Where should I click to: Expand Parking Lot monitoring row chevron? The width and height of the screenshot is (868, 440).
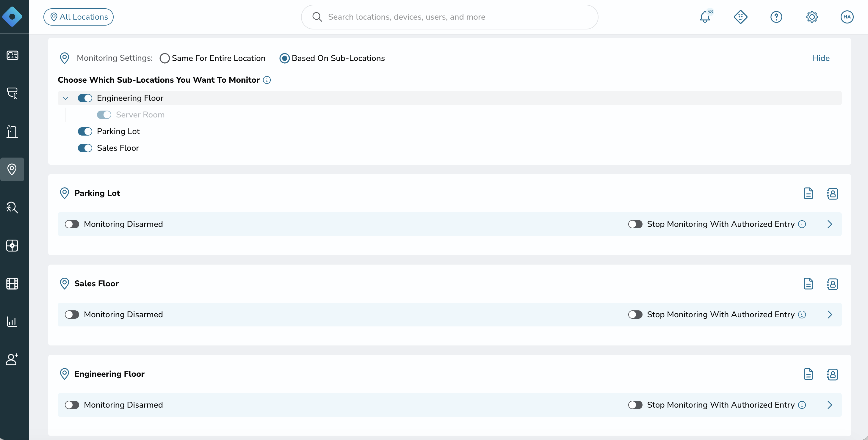(830, 224)
